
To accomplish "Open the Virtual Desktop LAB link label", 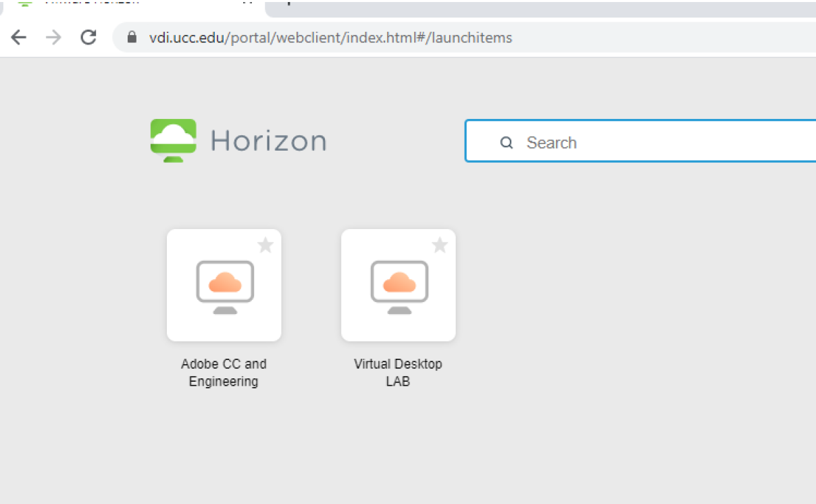I will pos(399,372).
